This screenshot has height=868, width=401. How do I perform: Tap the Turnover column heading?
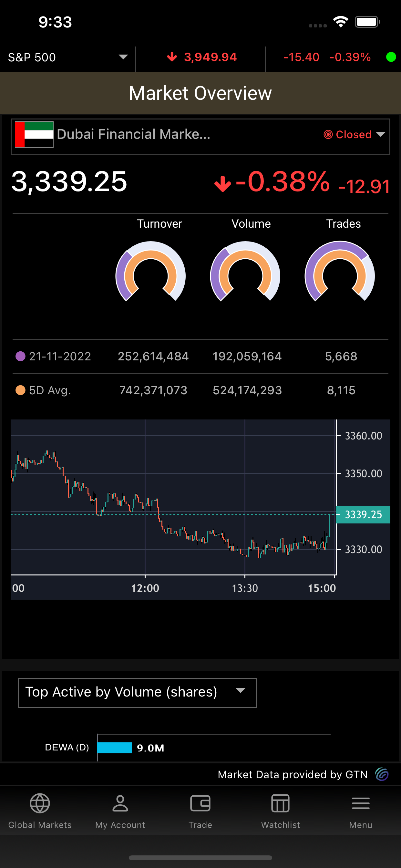tap(159, 224)
